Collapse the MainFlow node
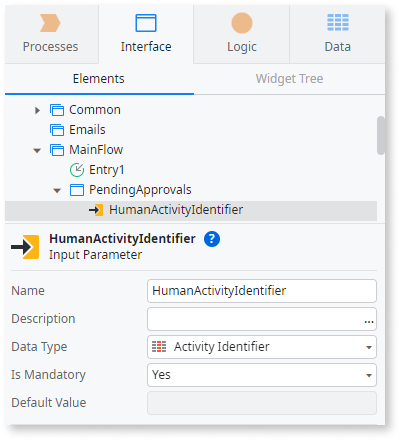The height and width of the screenshot is (440, 400). (x=37, y=150)
